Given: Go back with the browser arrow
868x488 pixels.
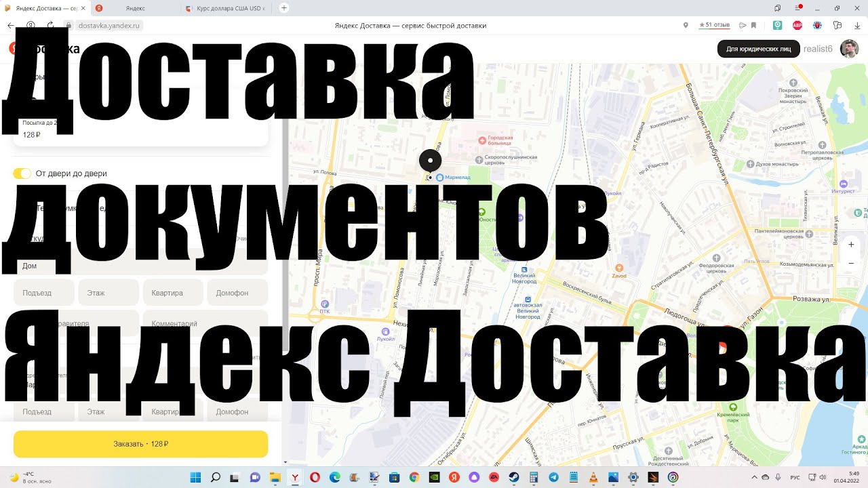Looking at the screenshot, I should (10, 25).
